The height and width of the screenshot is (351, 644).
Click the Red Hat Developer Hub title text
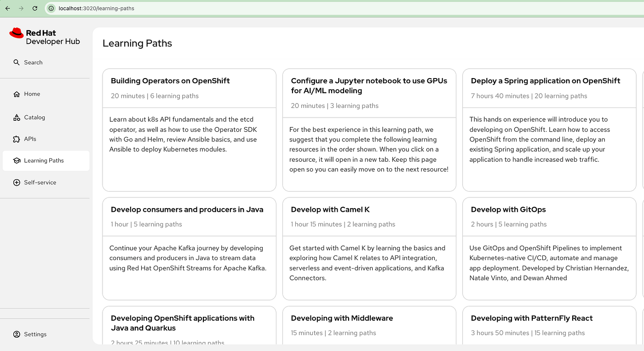[53, 37]
